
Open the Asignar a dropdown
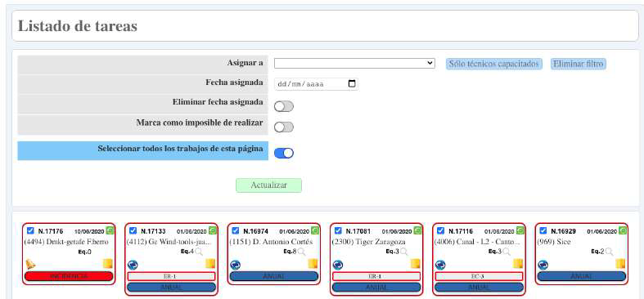tap(354, 63)
